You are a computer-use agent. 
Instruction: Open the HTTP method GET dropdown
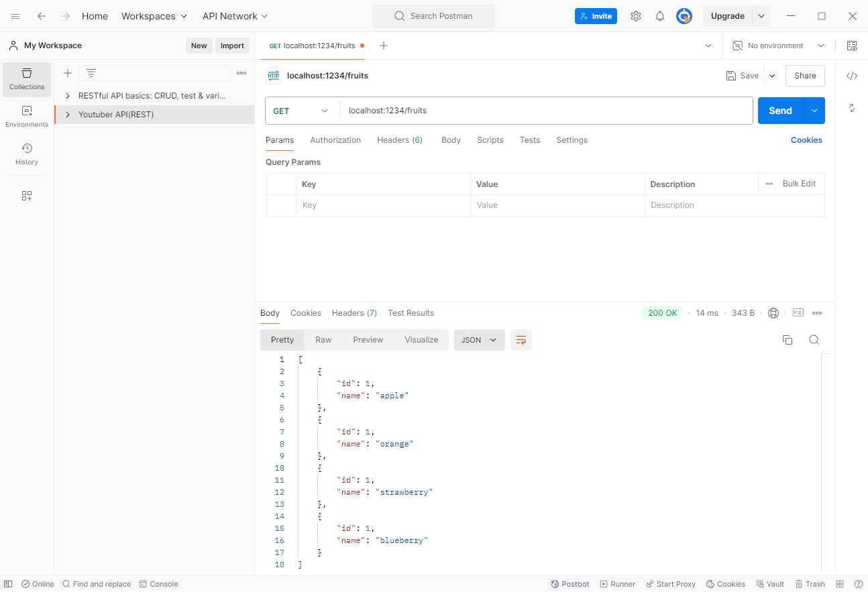click(302, 111)
